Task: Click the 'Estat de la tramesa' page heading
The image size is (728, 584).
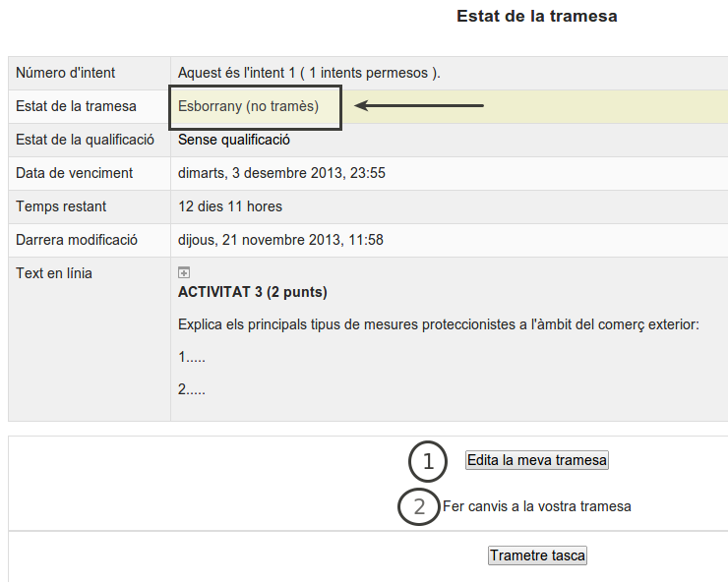Action: [536, 17]
